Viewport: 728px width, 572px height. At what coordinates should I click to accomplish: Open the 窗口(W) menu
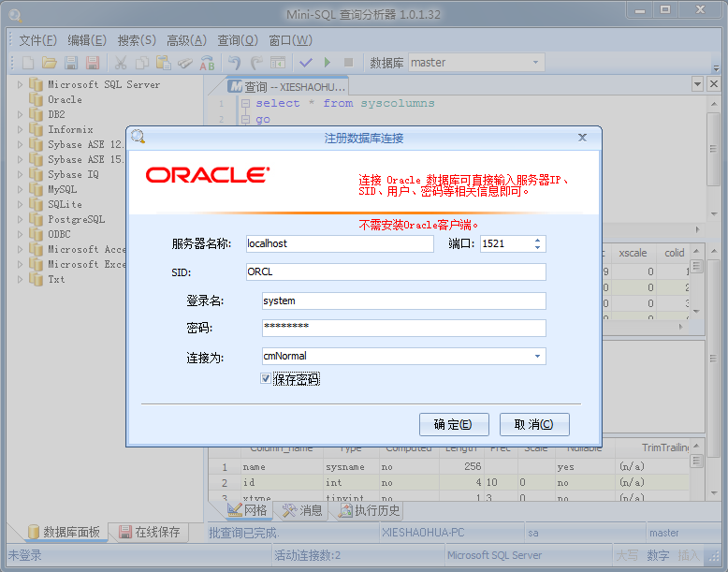click(x=291, y=40)
